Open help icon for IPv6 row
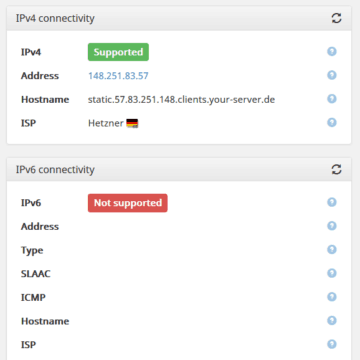The image size is (360, 360). 332,202
